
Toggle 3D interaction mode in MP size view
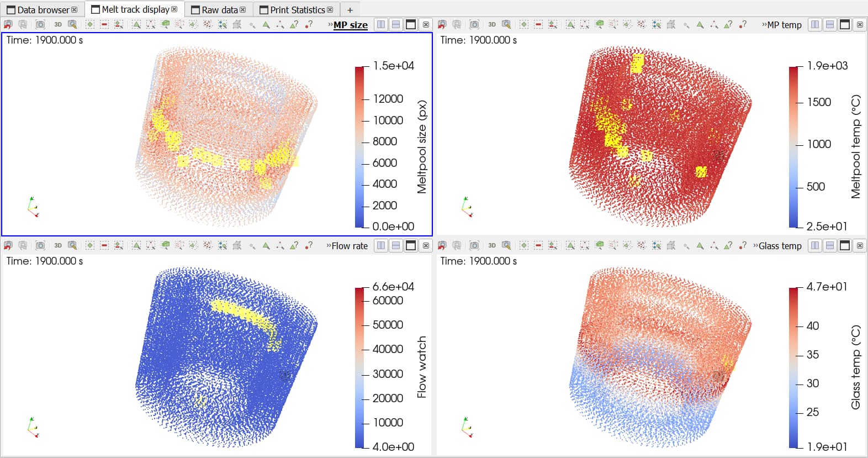(x=58, y=24)
